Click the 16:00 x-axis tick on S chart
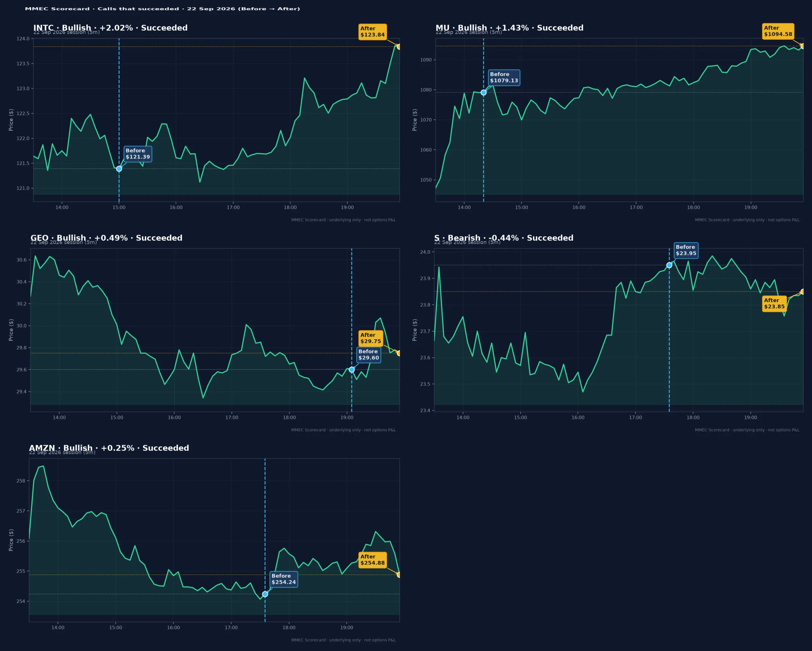 [578, 418]
